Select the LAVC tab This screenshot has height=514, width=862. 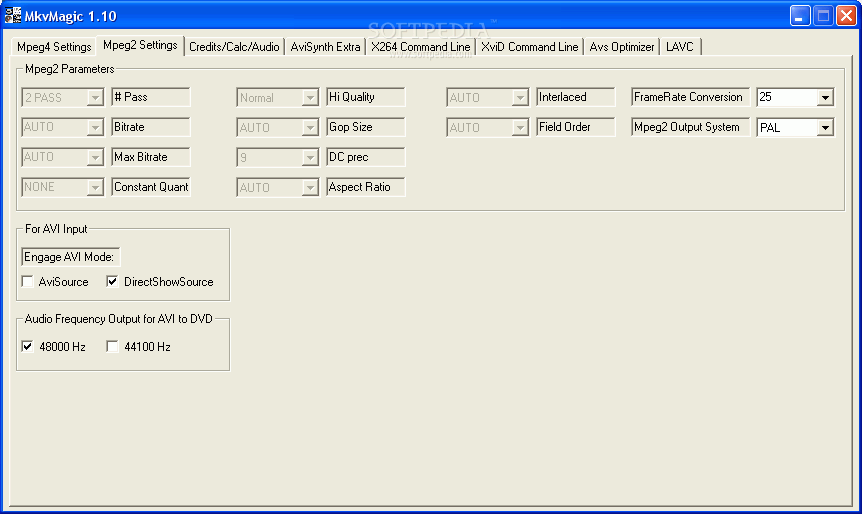point(679,47)
